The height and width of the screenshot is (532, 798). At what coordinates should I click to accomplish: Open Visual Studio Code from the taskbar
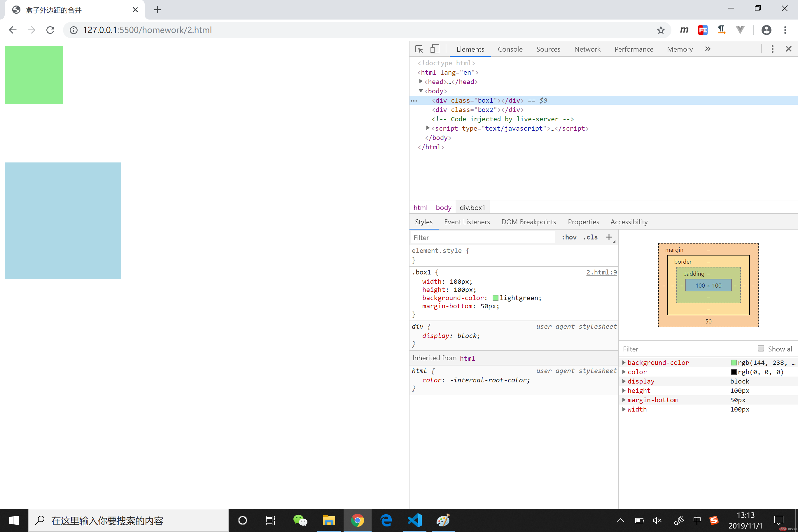pyautogui.click(x=415, y=520)
